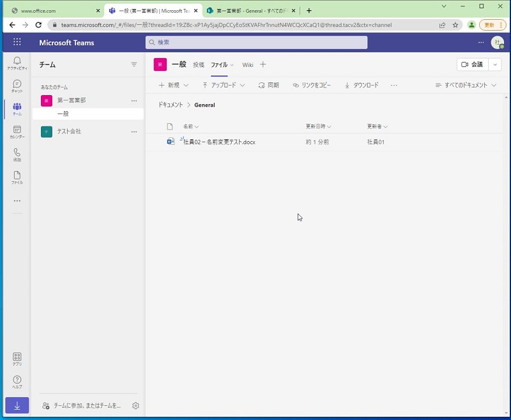Click リンクをコピー button
The height and width of the screenshot is (420, 511).
(312, 86)
